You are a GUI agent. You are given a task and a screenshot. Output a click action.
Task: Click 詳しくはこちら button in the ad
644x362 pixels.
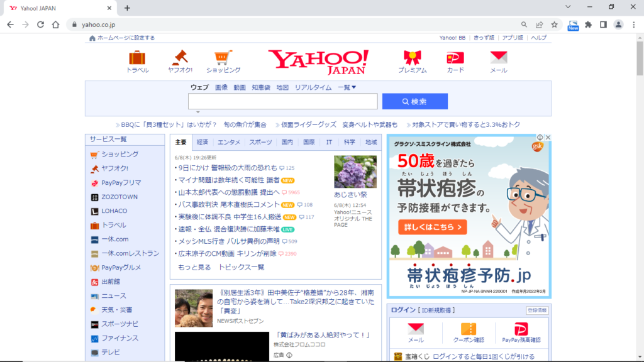[x=433, y=227]
